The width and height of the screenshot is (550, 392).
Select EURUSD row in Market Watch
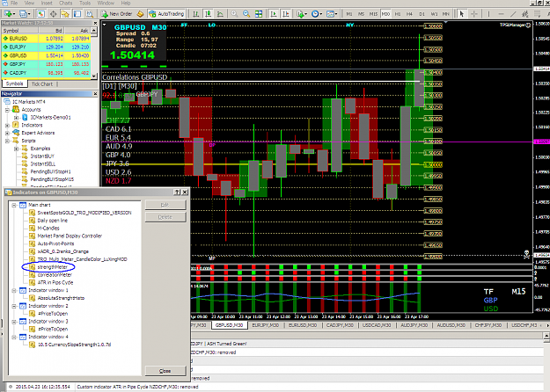point(46,39)
